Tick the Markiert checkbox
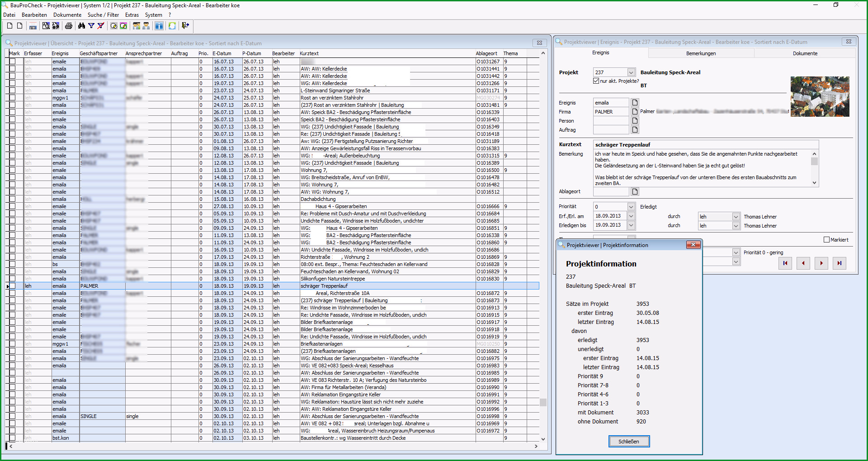 (827, 240)
